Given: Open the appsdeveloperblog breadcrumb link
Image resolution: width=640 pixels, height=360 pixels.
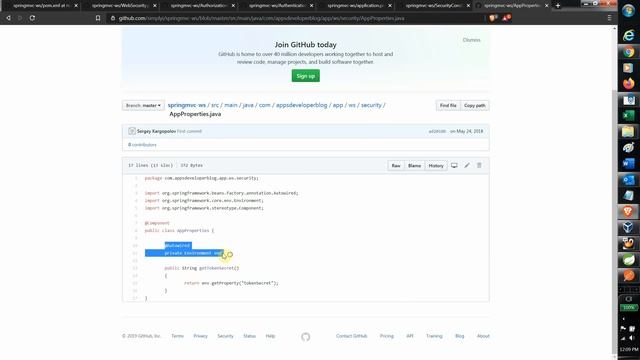Looking at the screenshot, I should point(302,105).
